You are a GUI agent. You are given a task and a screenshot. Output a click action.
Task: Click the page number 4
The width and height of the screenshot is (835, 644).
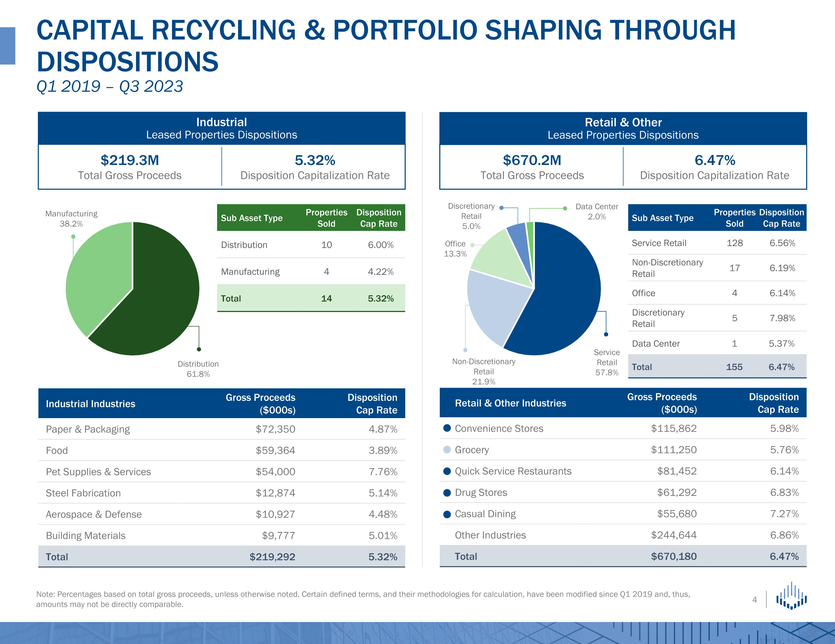[754, 600]
